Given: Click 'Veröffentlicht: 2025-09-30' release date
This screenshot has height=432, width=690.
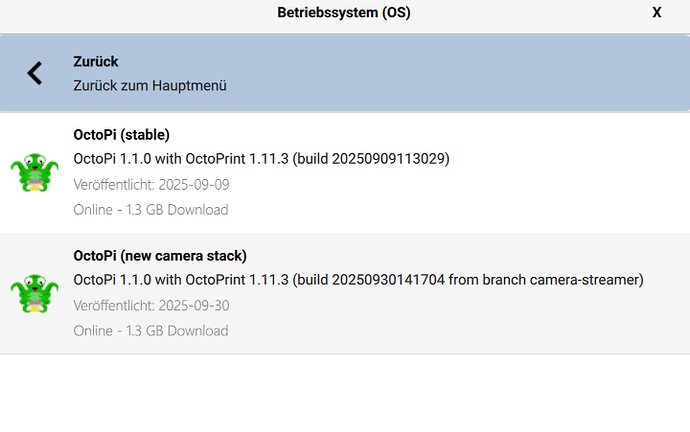Looking at the screenshot, I should [x=152, y=305].
